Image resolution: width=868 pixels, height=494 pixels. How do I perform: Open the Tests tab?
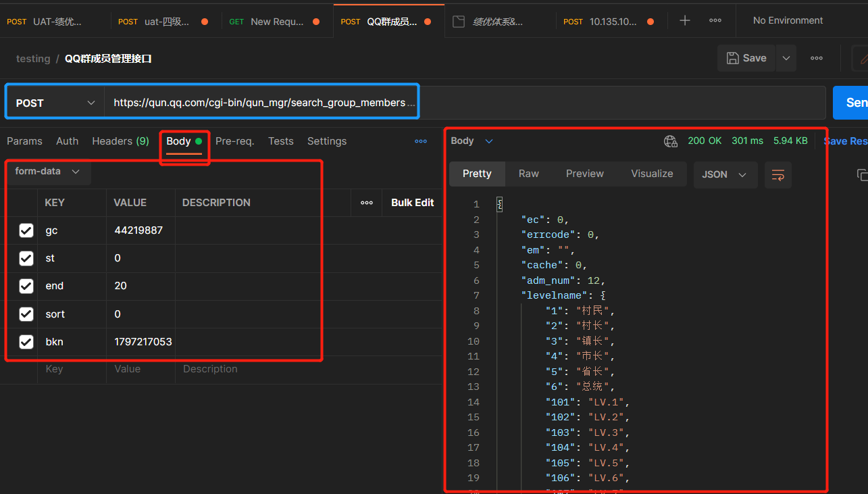click(280, 141)
